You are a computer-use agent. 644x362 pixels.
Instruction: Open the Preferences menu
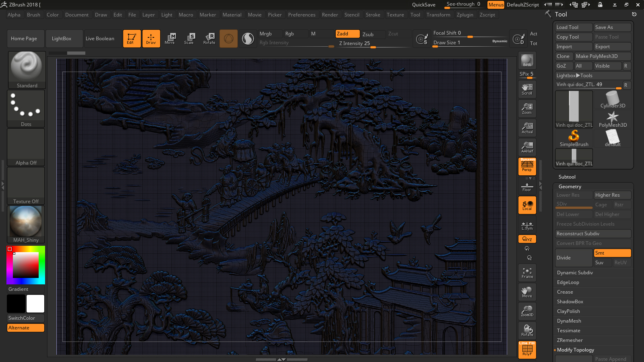click(301, 15)
